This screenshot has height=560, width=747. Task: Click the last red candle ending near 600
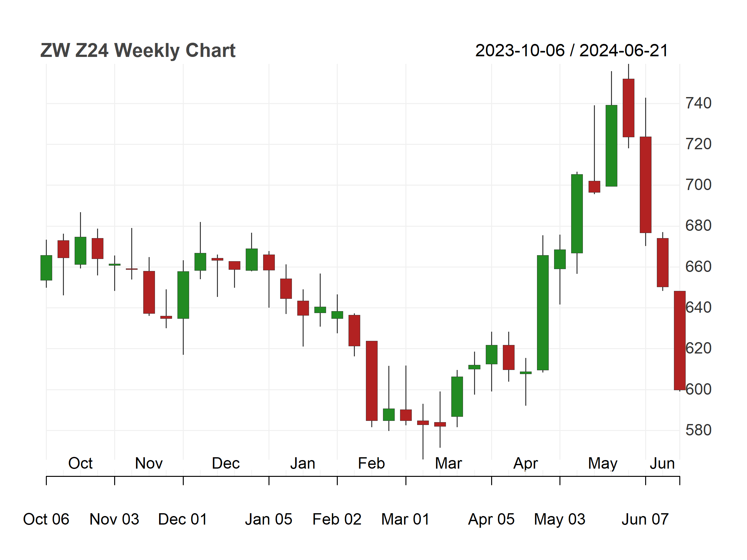pos(680,341)
